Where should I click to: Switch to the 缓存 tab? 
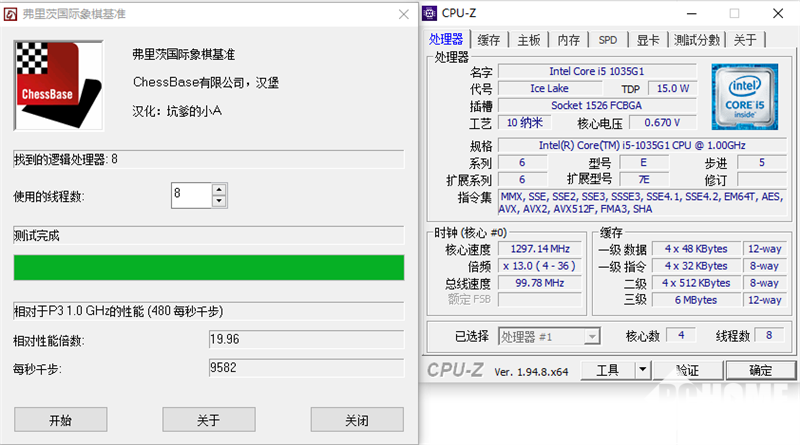(489, 40)
